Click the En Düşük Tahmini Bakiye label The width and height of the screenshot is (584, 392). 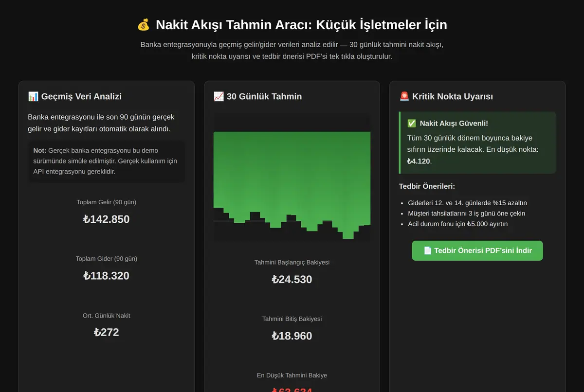pyautogui.click(x=292, y=375)
